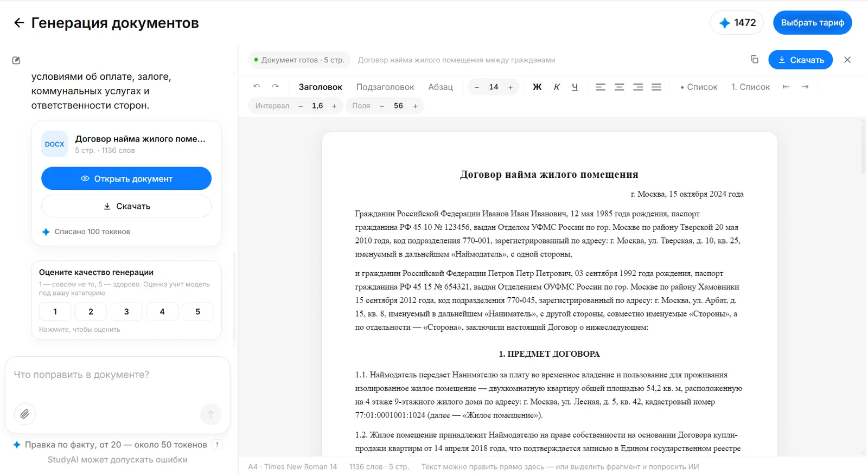
Task: Click the Открыть документ button
Action: click(x=126, y=178)
